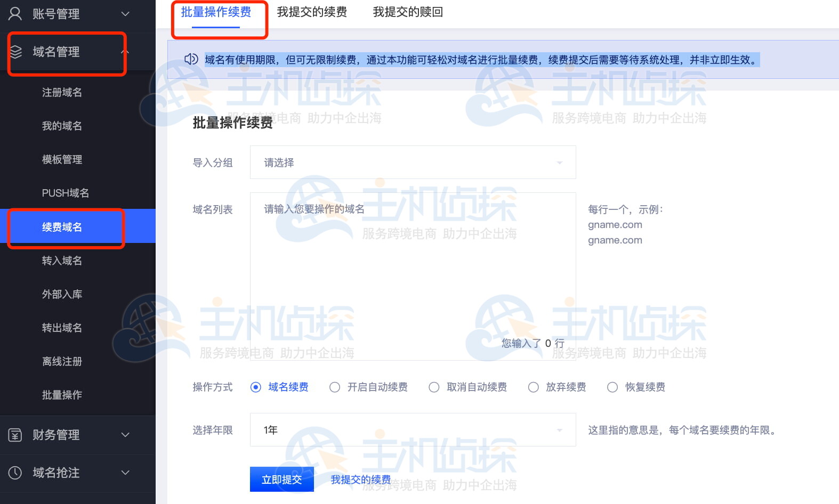Expand the 账号管理 sidebar section

click(x=125, y=14)
